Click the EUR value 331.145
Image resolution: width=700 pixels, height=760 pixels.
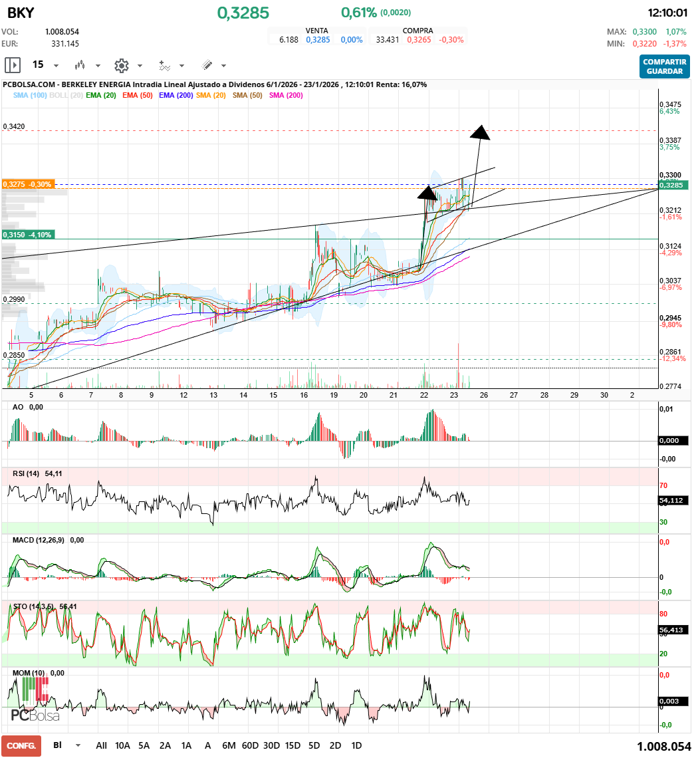tap(65, 44)
